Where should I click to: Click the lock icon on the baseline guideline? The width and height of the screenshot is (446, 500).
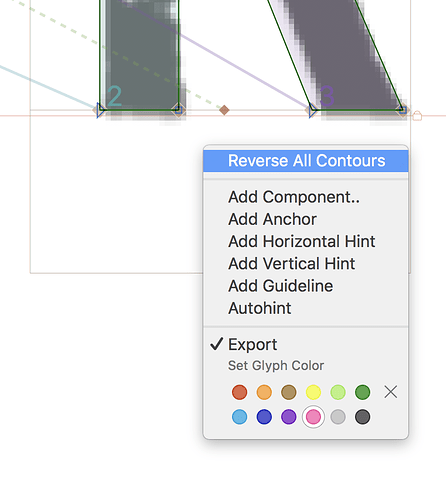point(417,116)
